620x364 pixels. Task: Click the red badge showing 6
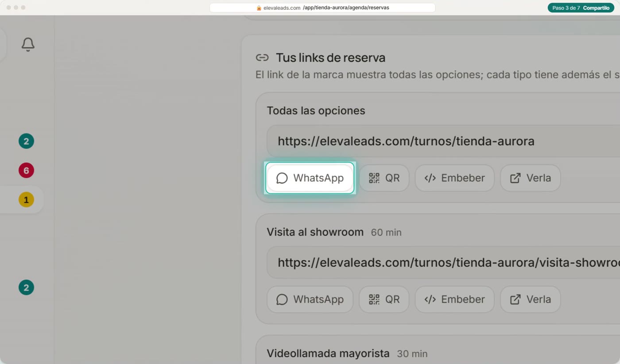(26, 170)
